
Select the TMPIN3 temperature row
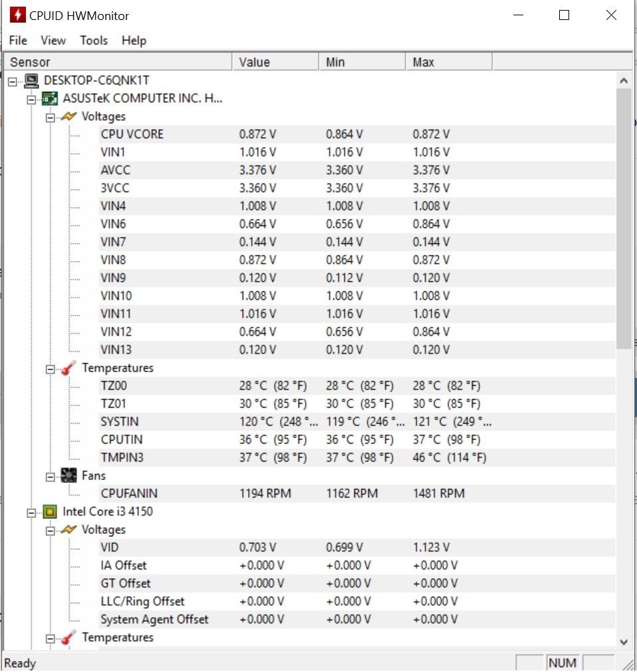click(x=357, y=458)
